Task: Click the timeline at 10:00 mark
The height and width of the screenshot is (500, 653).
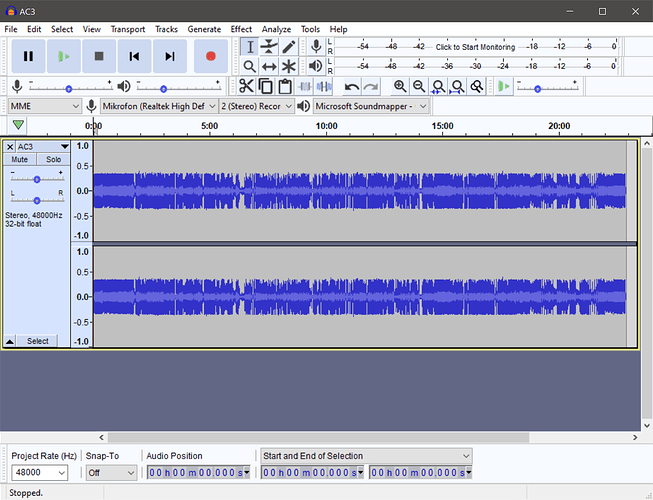Action: 326,126
